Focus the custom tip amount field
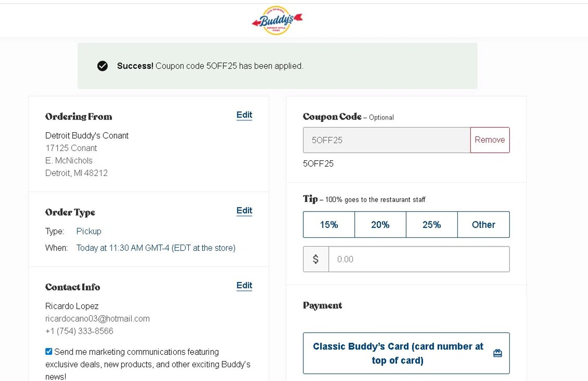The image size is (588, 381). [419, 259]
